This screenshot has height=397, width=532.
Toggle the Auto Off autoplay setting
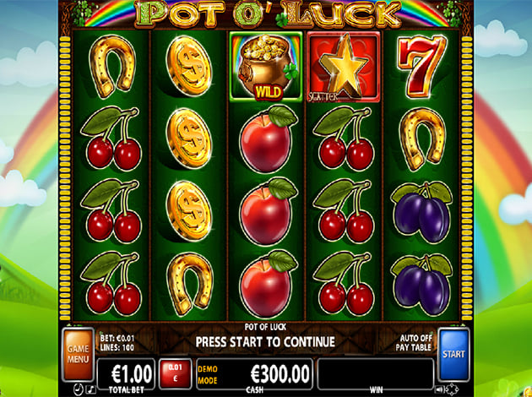(415, 339)
